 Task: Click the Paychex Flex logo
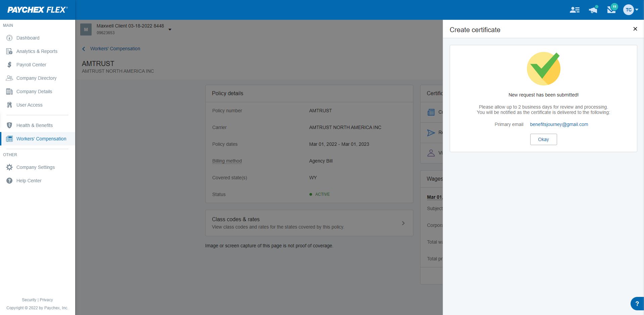click(x=37, y=10)
